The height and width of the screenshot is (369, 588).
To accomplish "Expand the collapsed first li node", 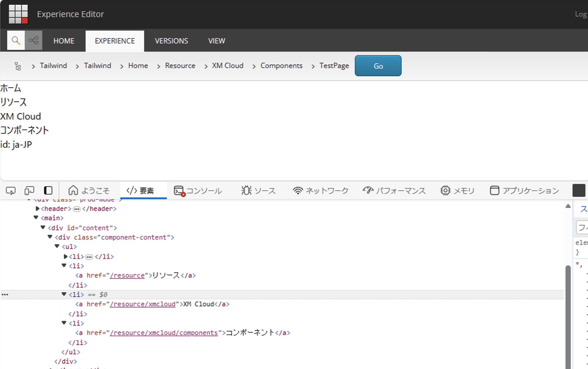I will [66, 256].
